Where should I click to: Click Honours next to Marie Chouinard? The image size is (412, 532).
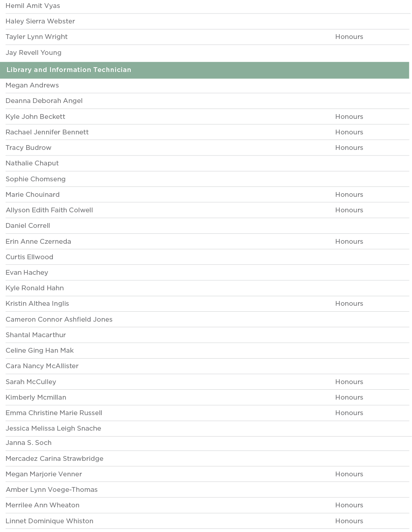(x=349, y=195)
